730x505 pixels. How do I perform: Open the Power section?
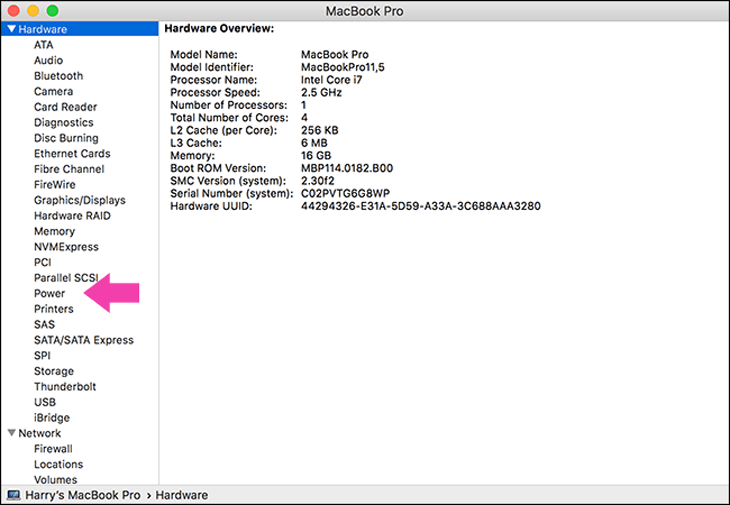coord(49,293)
